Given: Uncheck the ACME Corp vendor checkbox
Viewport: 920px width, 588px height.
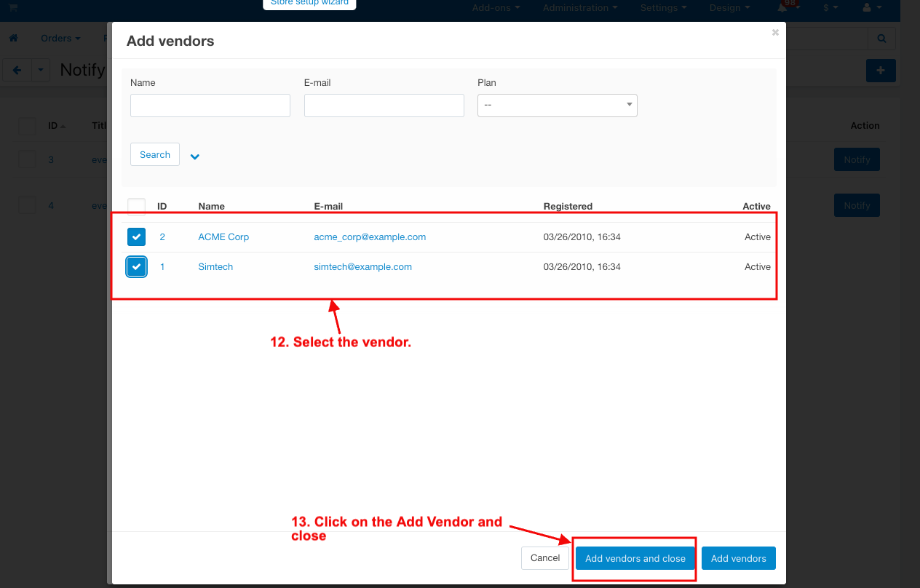Looking at the screenshot, I should pyautogui.click(x=137, y=237).
